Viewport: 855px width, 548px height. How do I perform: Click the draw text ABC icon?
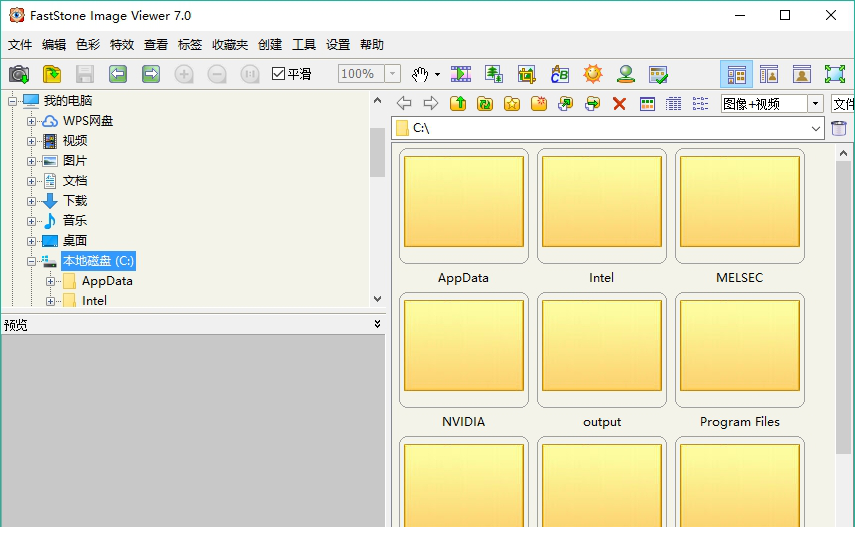[559, 74]
